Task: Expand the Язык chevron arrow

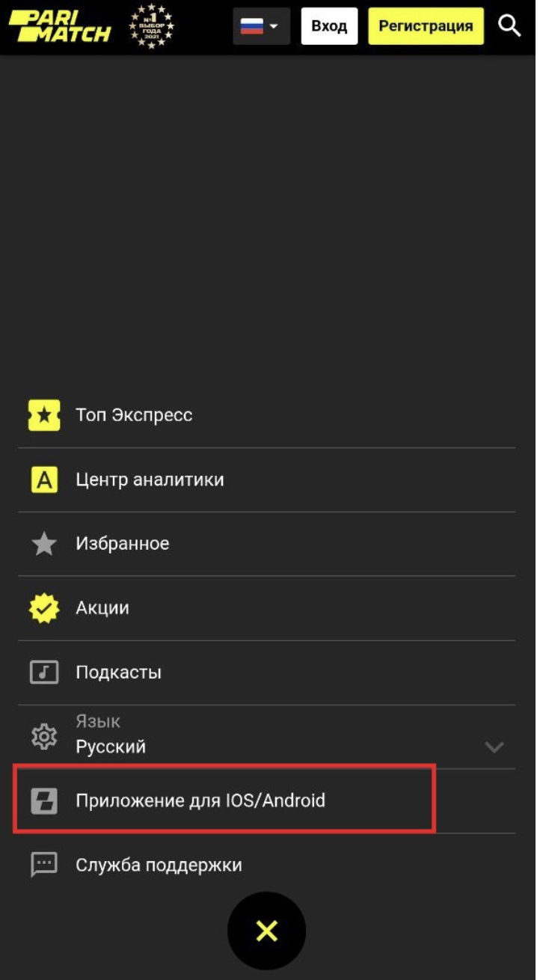Action: tap(494, 747)
